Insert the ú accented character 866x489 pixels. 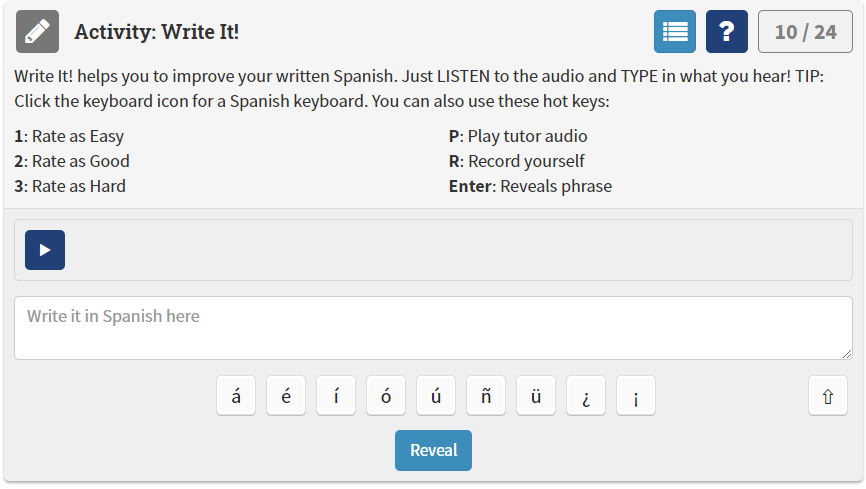pyautogui.click(x=436, y=396)
